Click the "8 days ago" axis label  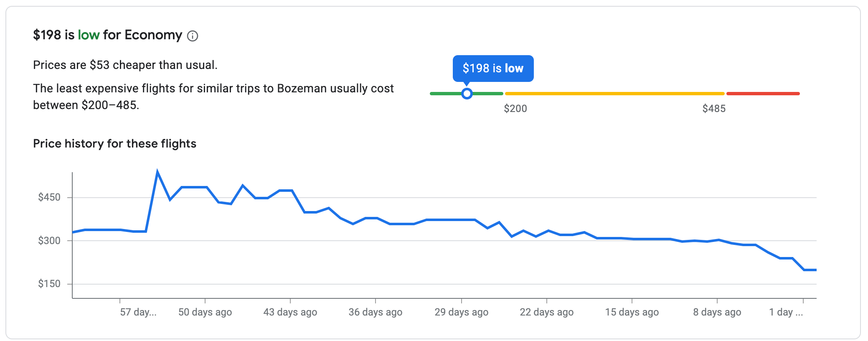coord(717,312)
